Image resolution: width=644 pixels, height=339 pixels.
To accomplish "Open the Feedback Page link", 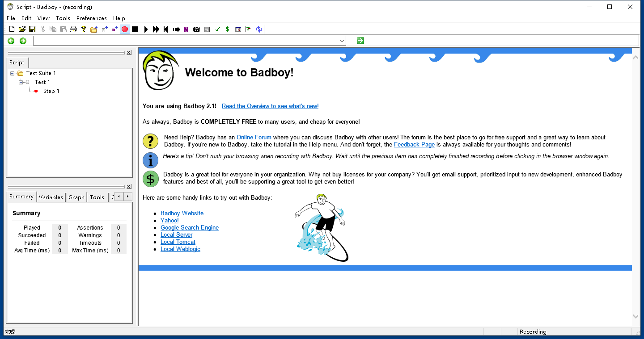I will click(x=414, y=145).
